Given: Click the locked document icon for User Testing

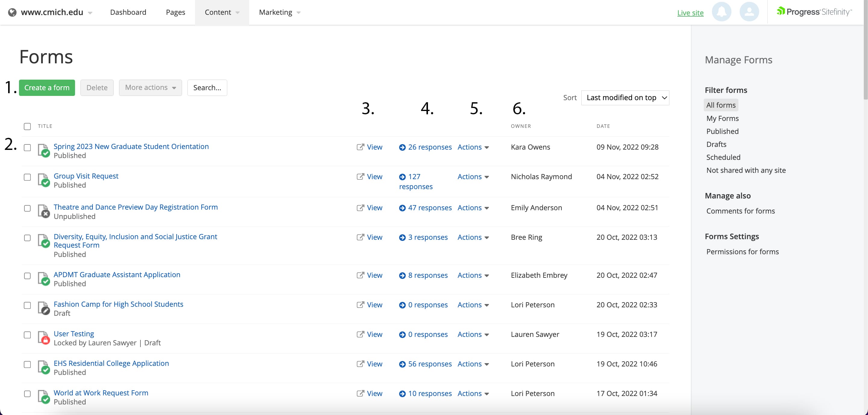Looking at the screenshot, I should point(44,338).
